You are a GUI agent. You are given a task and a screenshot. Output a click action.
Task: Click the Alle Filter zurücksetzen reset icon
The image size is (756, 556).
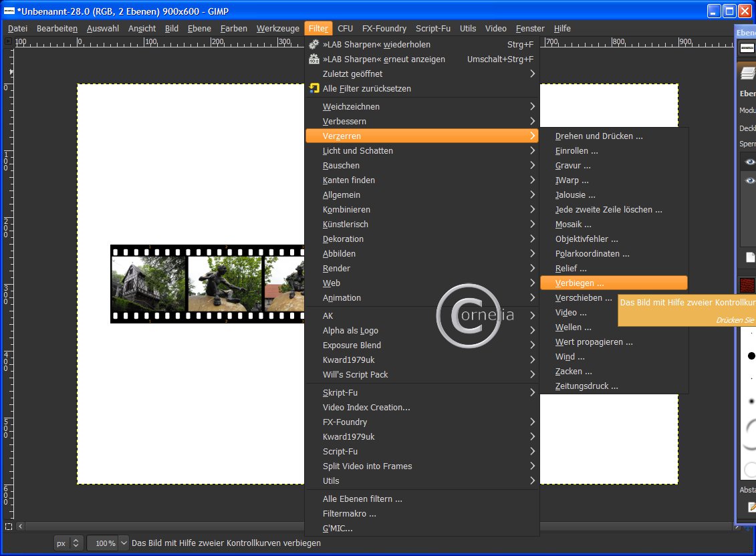[x=314, y=88]
